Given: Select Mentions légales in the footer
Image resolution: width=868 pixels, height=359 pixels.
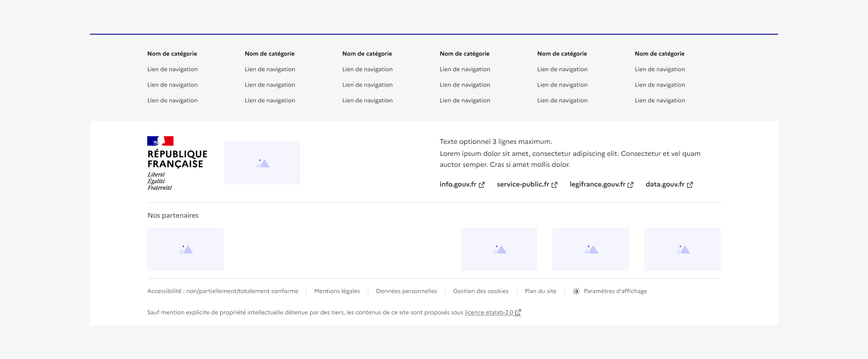Looking at the screenshot, I should 337,291.
